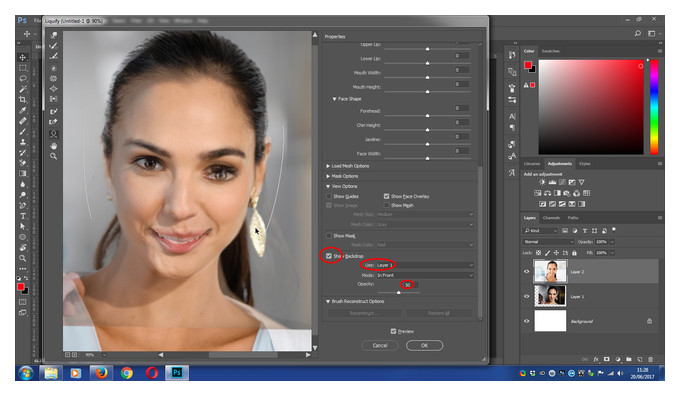Click the Search icon in Photoshop options bar

(638, 33)
